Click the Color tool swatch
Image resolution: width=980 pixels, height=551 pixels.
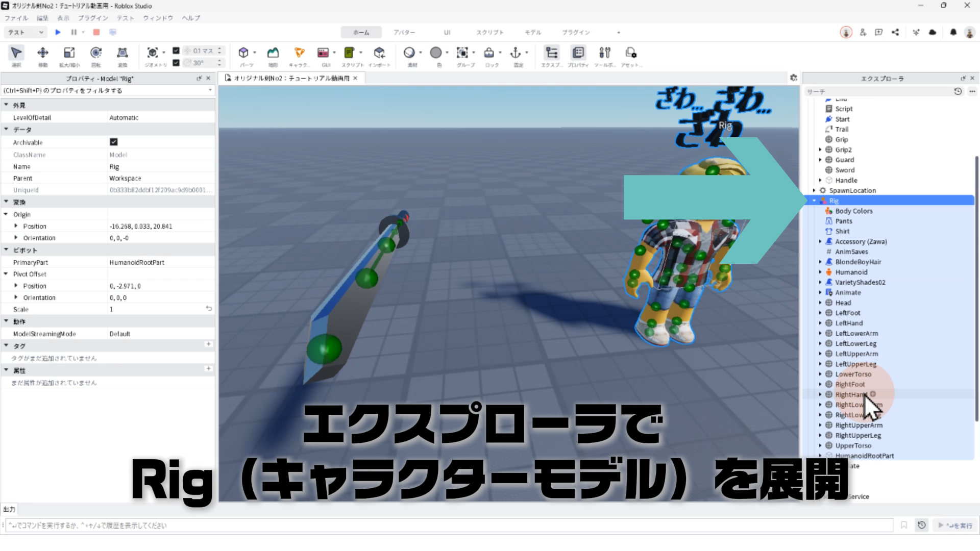point(435,53)
